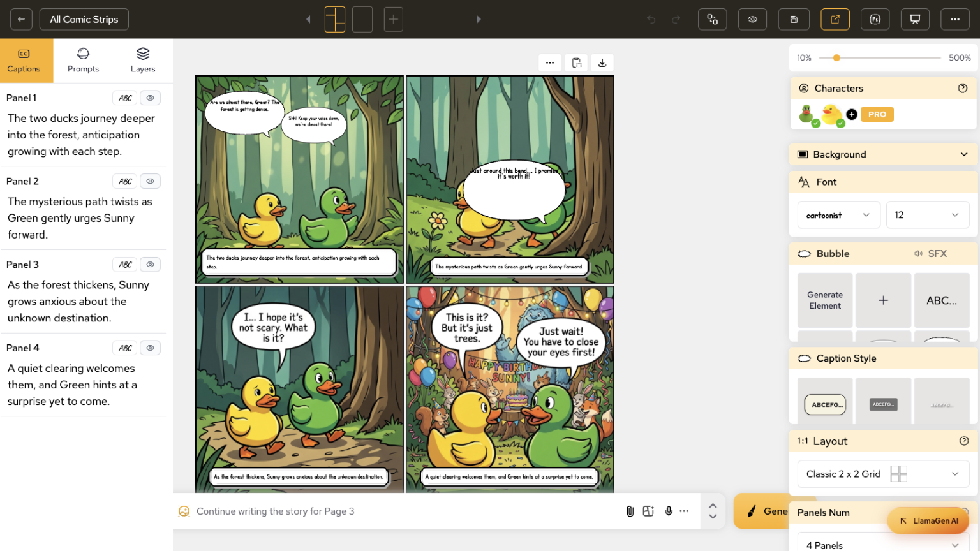Screen dimensions: 980x551
Task: Expand the Background section
Action: click(883, 154)
